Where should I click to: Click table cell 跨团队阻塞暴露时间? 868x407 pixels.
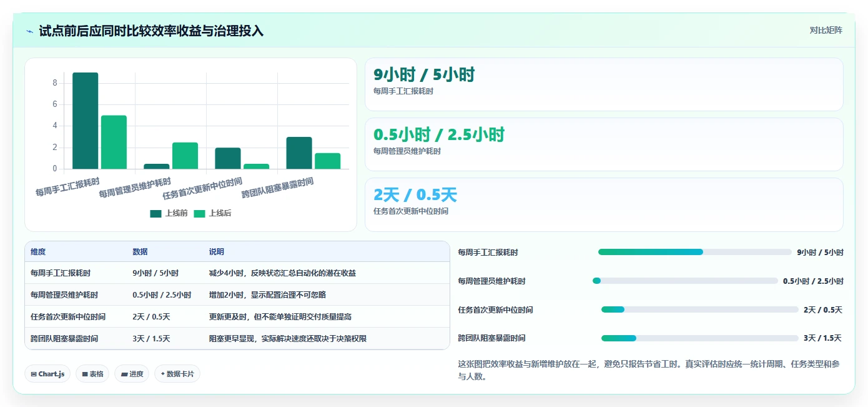tap(64, 338)
